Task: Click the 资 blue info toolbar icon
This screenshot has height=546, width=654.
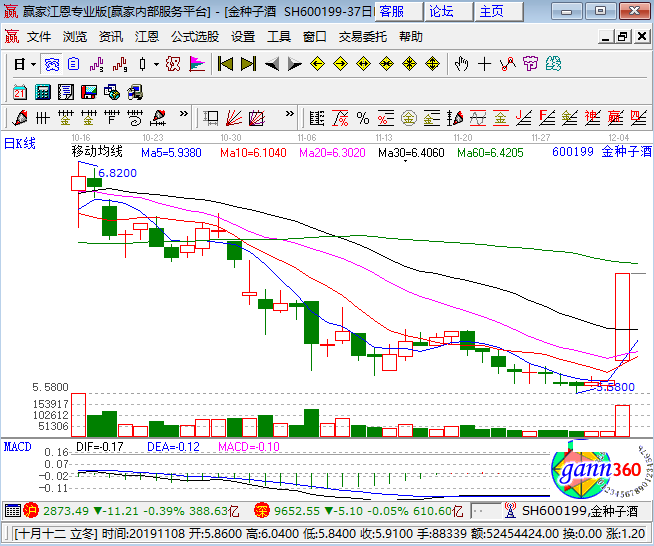Action: pos(52,64)
